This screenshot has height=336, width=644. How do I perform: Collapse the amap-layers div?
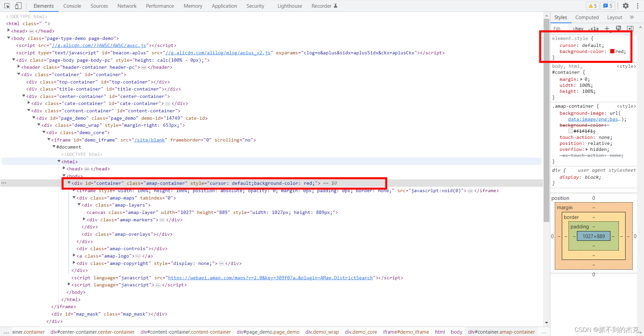tap(79, 205)
